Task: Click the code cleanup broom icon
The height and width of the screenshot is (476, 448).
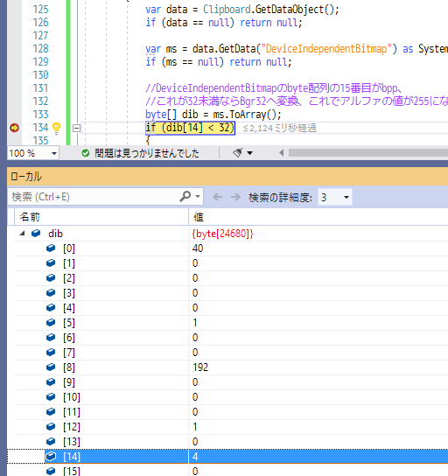Action: tap(238, 153)
